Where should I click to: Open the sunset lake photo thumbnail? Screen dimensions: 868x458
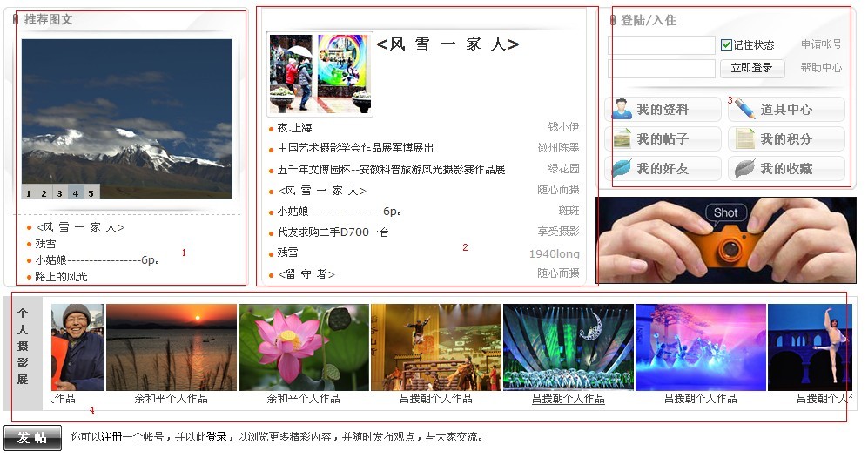coord(171,347)
